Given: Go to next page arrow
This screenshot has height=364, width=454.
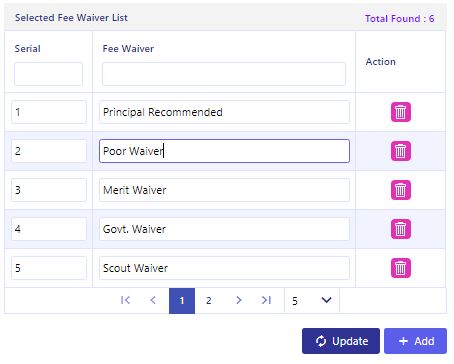Looking at the screenshot, I should (238, 300).
